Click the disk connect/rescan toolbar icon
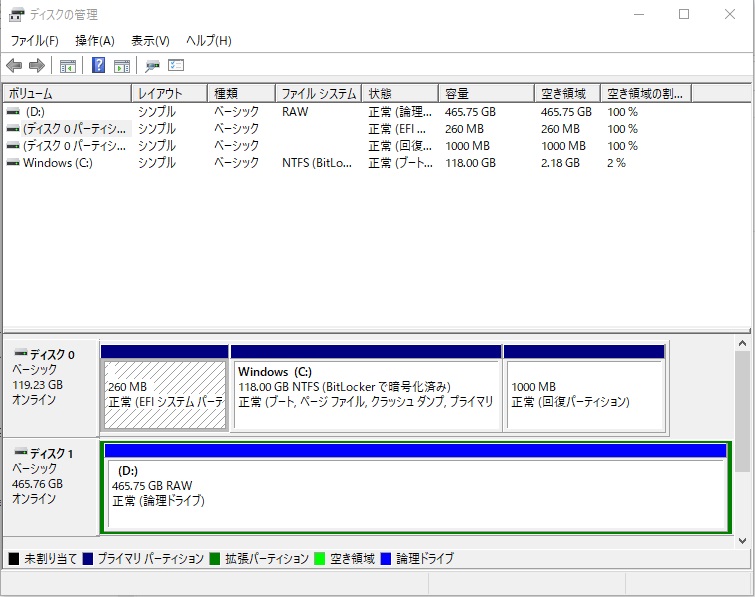Viewport: 755px width, 597px height. click(152, 66)
